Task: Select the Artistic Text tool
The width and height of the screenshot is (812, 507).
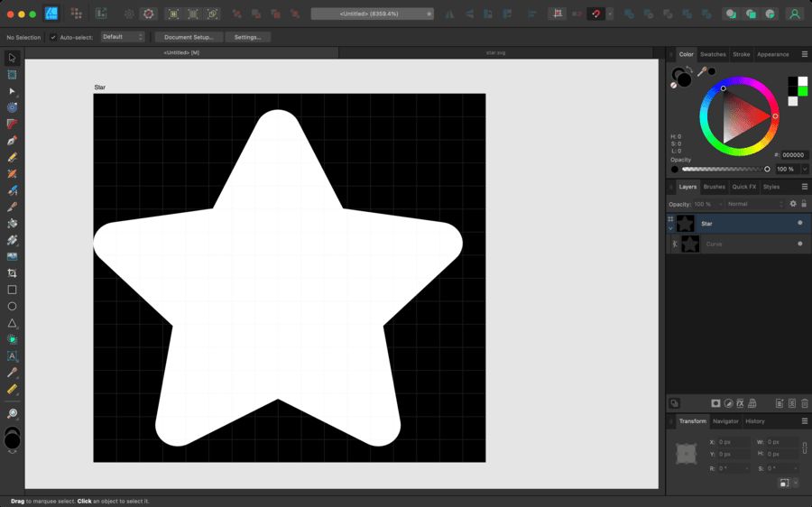Action: pyautogui.click(x=12, y=355)
